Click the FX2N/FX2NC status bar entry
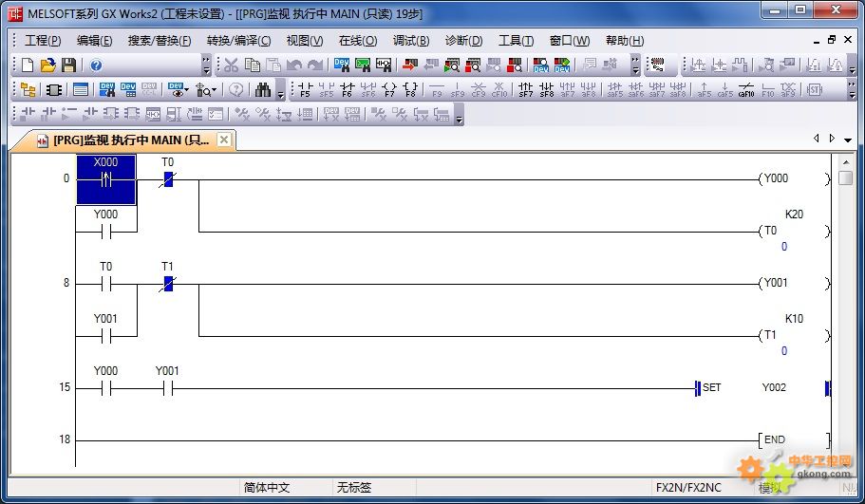This screenshot has width=865, height=504. [x=688, y=488]
